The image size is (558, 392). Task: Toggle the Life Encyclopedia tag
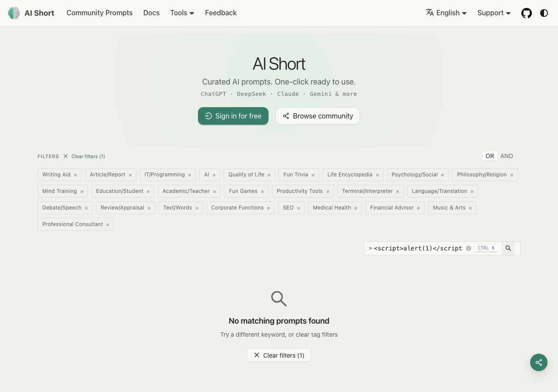tap(353, 175)
